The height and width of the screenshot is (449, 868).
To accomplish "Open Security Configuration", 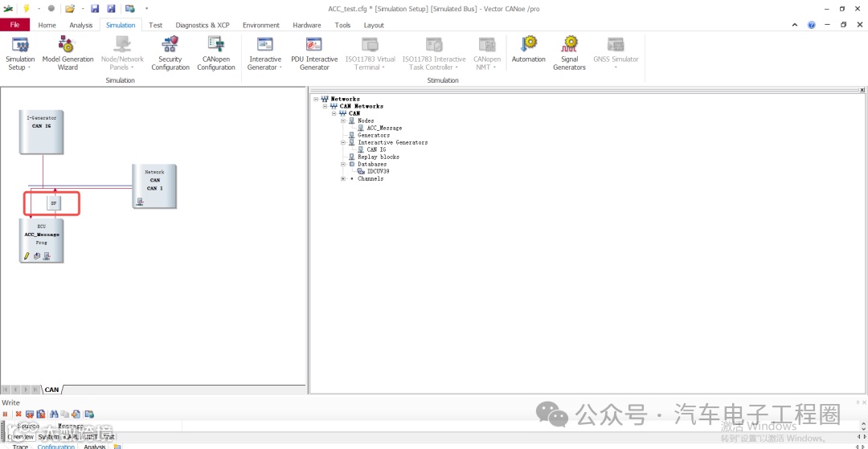I will 170,54.
